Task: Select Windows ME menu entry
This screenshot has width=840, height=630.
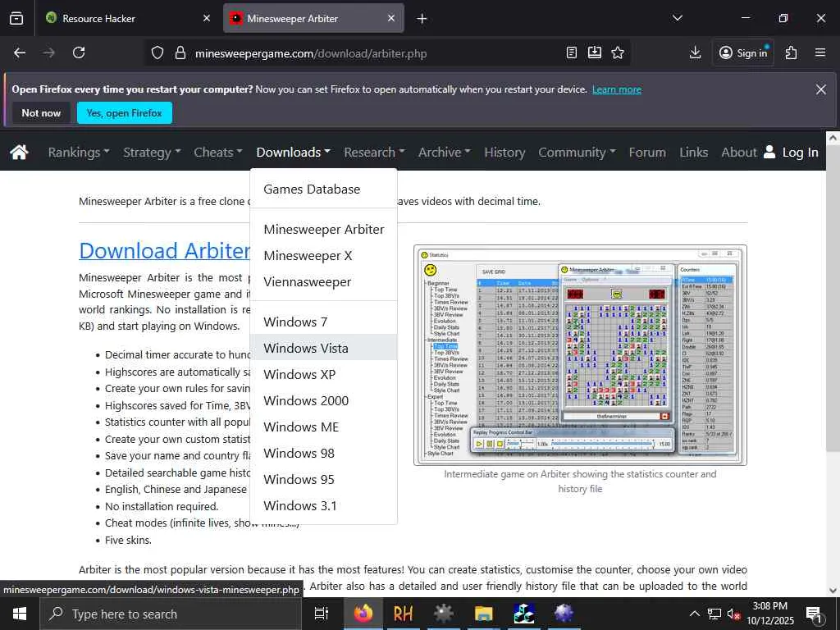Action: pyautogui.click(x=323, y=427)
